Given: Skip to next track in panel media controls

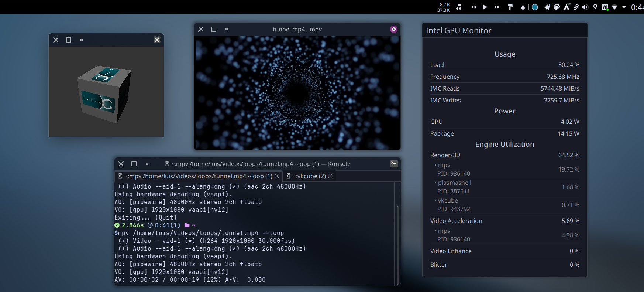Looking at the screenshot, I should (497, 7).
